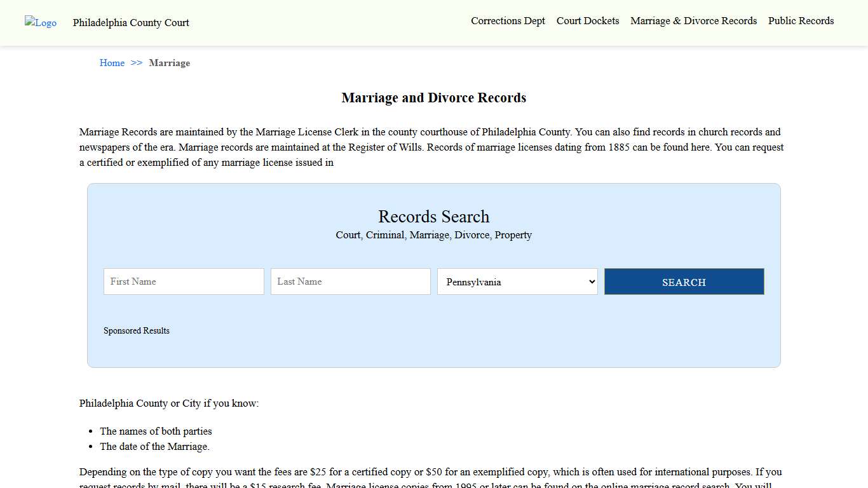Screen dimensions: 868x488
Task: Select the Marriage & Divorce Records menu item
Action: point(693,20)
